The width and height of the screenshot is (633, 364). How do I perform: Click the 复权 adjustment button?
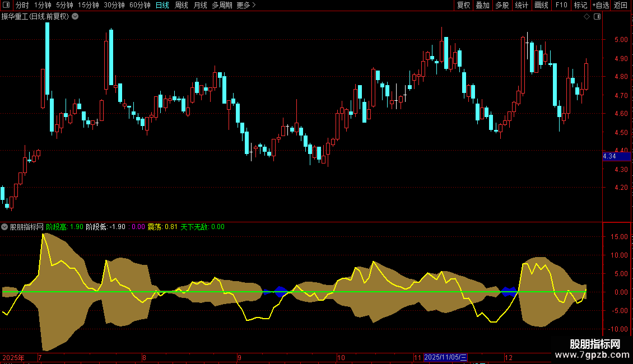463,5
